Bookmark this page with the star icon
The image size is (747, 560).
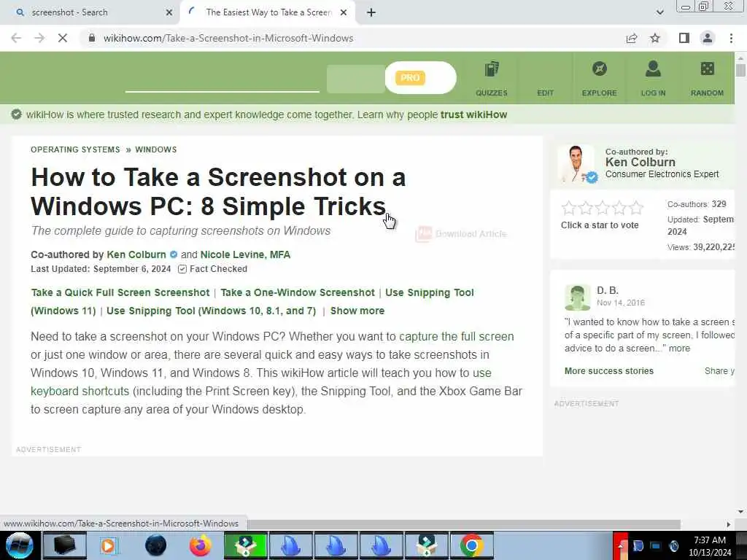[x=655, y=38]
